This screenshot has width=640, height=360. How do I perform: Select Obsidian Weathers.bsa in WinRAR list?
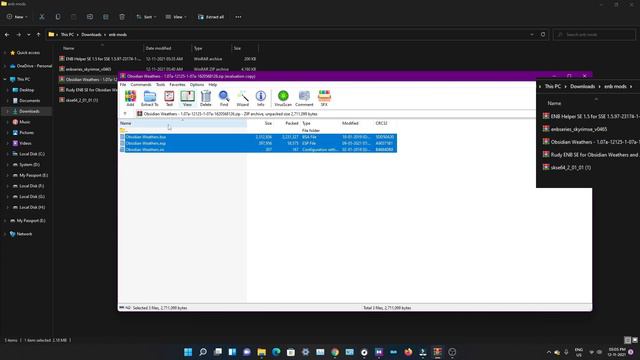pos(258,137)
